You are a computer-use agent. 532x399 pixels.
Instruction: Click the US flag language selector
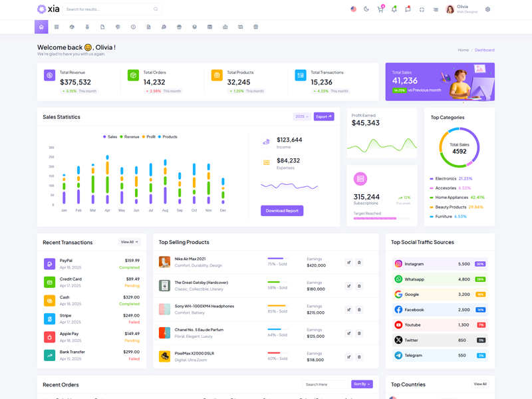[x=353, y=9]
